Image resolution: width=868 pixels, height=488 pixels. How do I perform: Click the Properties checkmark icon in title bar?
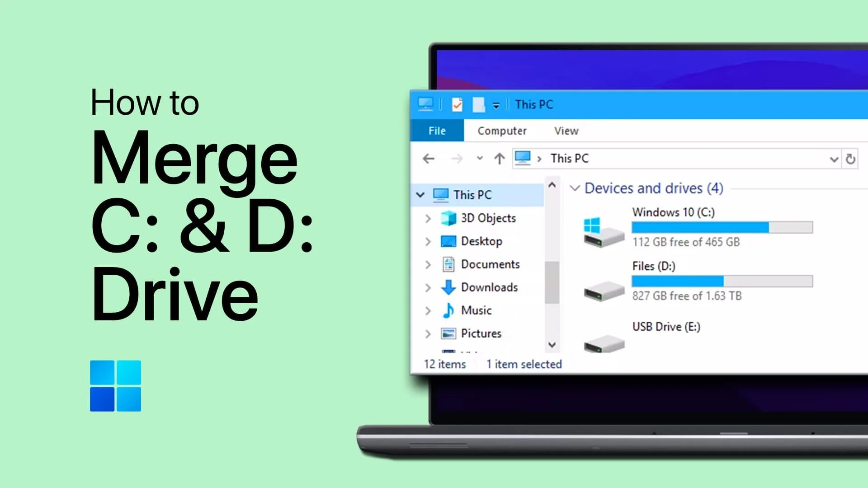pos(457,105)
